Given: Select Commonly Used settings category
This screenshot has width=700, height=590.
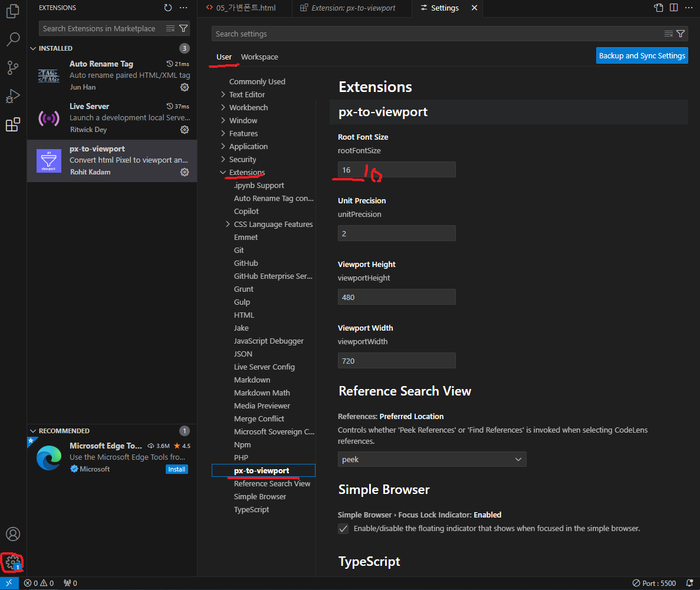Looking at the screenshot, I should click(x=257, y=82).
